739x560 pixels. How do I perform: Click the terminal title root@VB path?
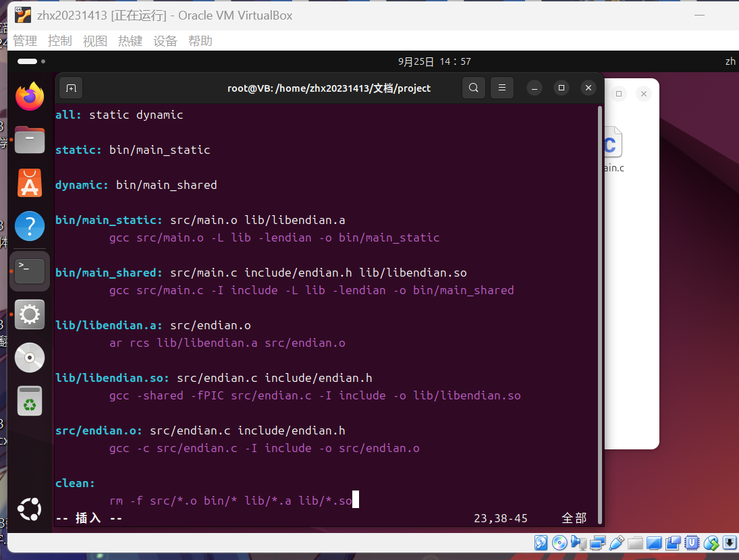(x=329, y=88)
